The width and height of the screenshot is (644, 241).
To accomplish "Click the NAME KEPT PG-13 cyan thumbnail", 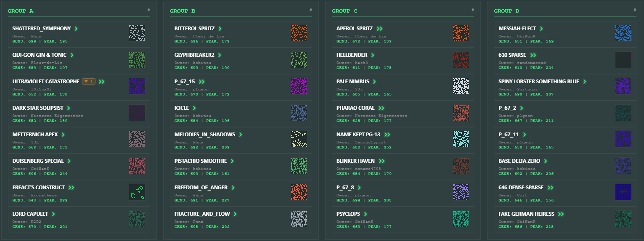I will 461,139.
